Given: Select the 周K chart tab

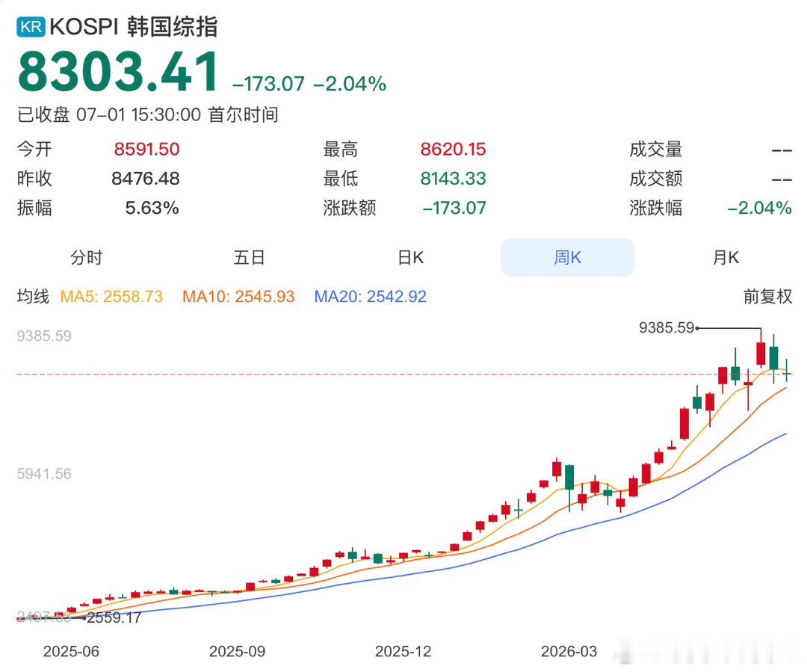Looking at the screenshot, I should [568, 257].
